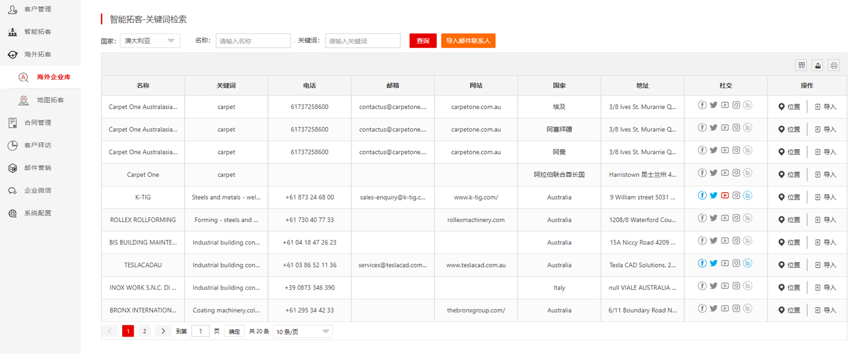Click www.teslacad.com.au website cell
868x354 pixels.
point(476,265)
